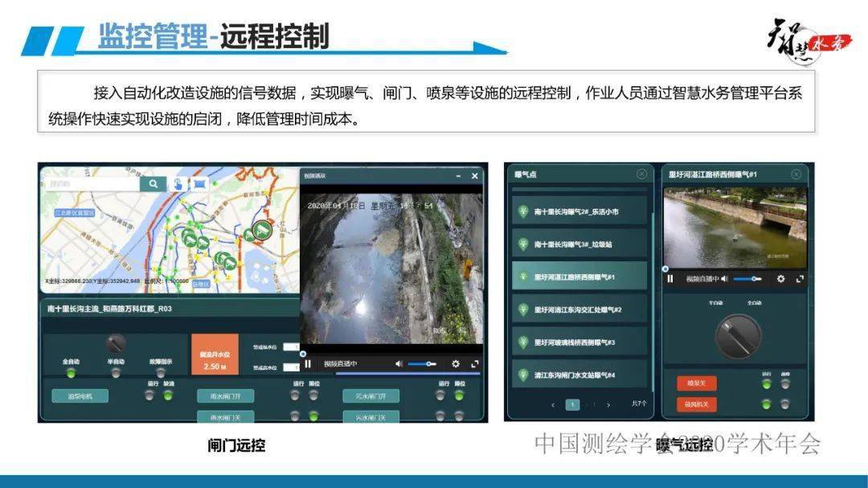The width and height of the screenshot is (868, 488).
Task: Click the orange 2.50 M water level tile
Action: point(215,355)
